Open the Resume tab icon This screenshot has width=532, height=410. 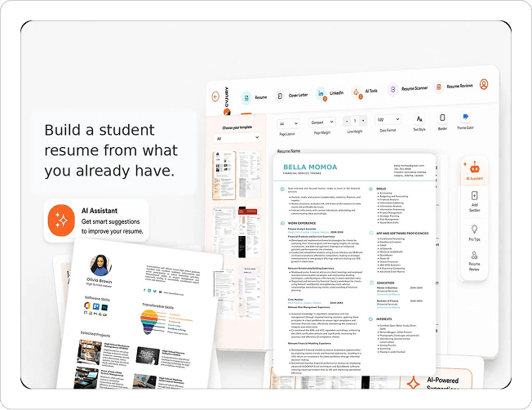coord(246,98)
